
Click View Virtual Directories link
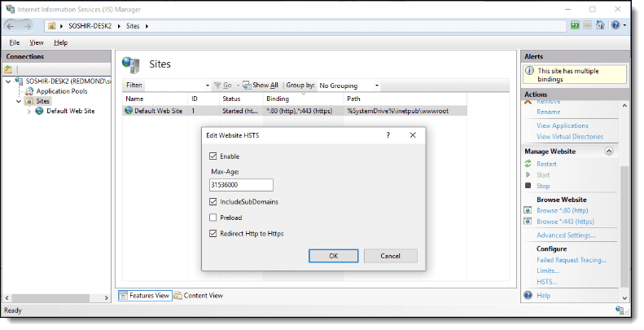tap(570, 136)
